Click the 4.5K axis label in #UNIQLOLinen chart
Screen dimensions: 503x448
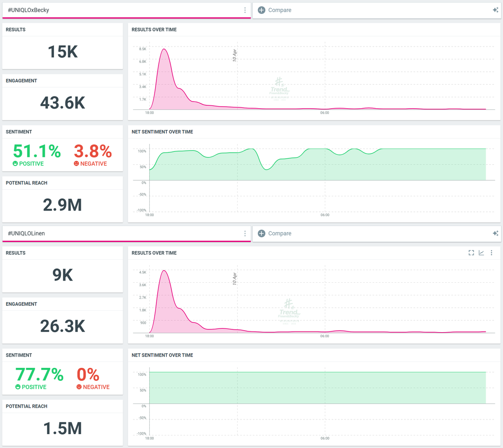point(143,272)
